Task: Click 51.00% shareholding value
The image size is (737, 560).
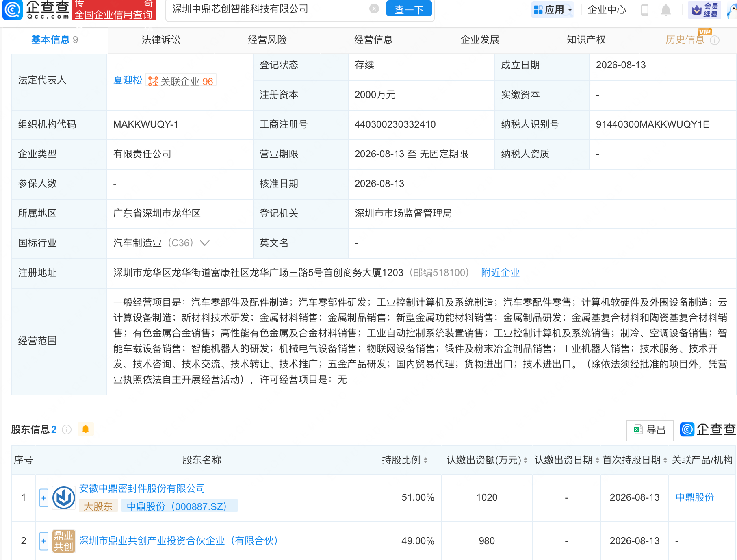Action: pyautogui.click(x=418, y=497)
